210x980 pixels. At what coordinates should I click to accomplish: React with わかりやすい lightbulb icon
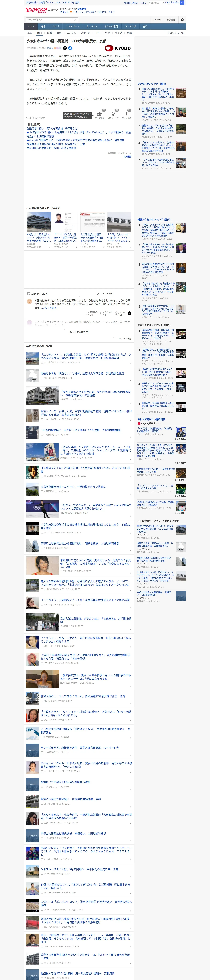pyautogui.click(x=113, y=114)
